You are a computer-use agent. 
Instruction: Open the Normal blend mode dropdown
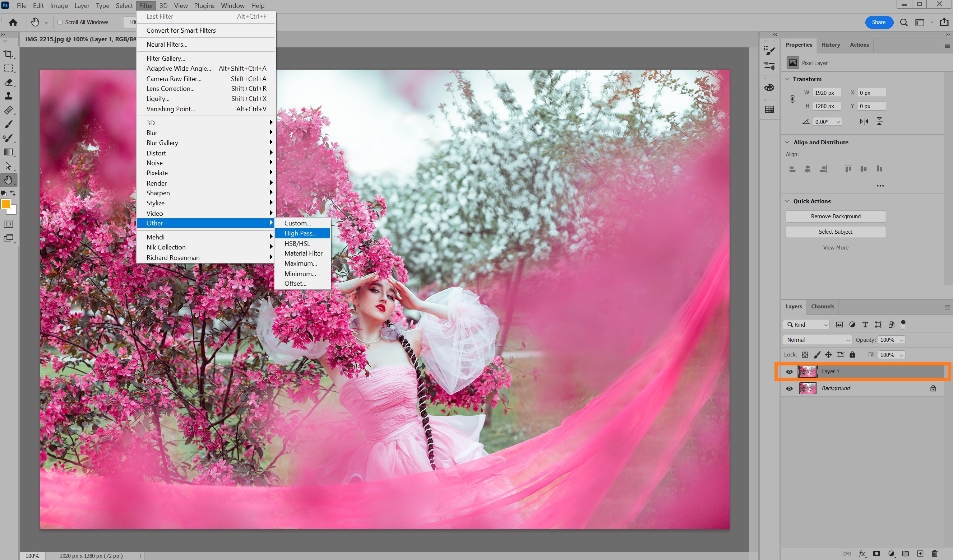tap(817, 340)
